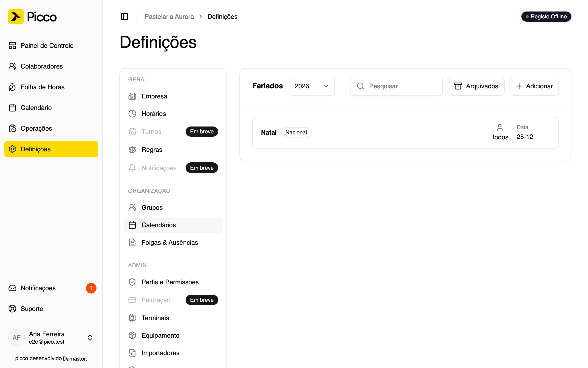Click the Grupos people icon
This screenshot has width=588, height=368.
[132, 207]
